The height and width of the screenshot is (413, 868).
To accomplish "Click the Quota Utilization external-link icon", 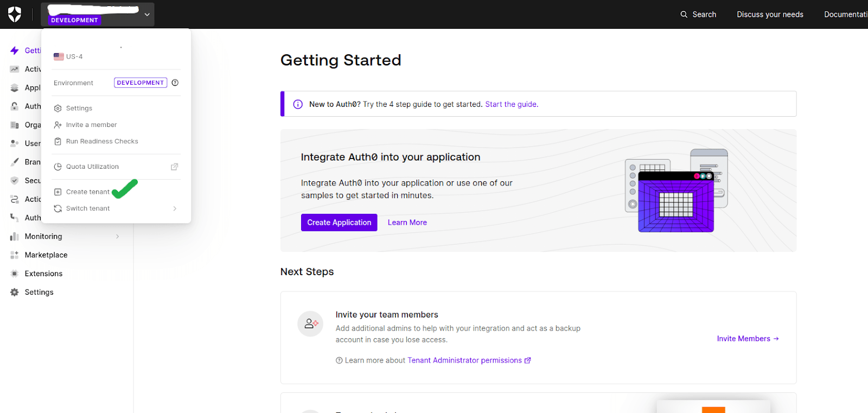I will (175, 167).
